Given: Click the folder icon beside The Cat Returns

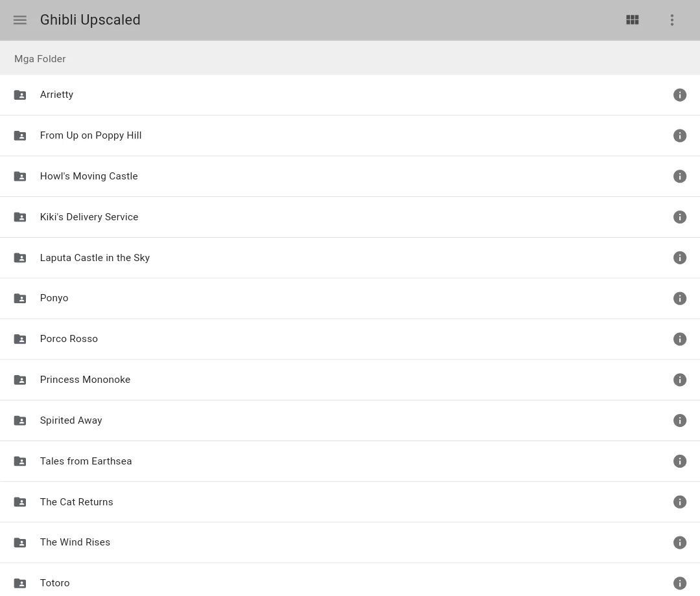Looking at the screenshot, I should pos(20,502).
